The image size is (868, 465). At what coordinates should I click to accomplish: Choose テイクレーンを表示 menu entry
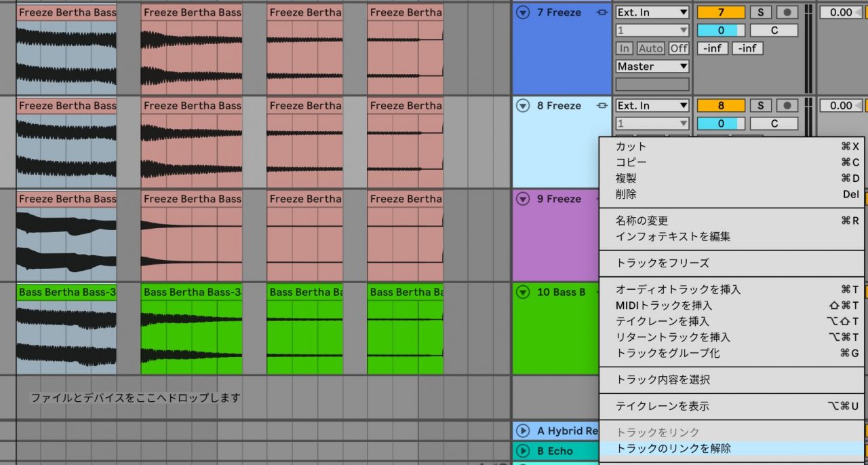click(732, 406)
